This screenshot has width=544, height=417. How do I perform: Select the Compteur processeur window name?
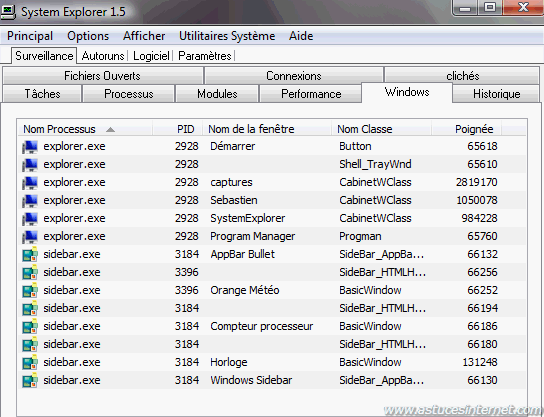click(x=262, y=327)
